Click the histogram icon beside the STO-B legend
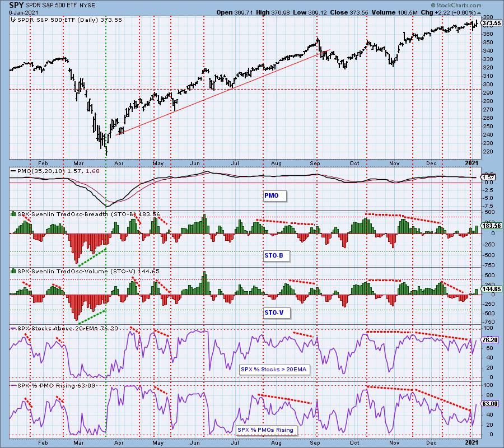504x448 pixels. (13, 214)
